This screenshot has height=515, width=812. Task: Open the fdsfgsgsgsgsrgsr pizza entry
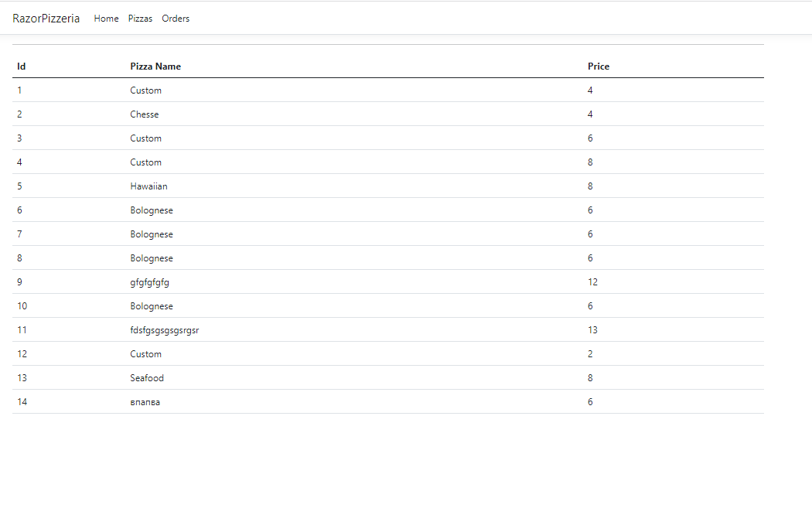164,329
